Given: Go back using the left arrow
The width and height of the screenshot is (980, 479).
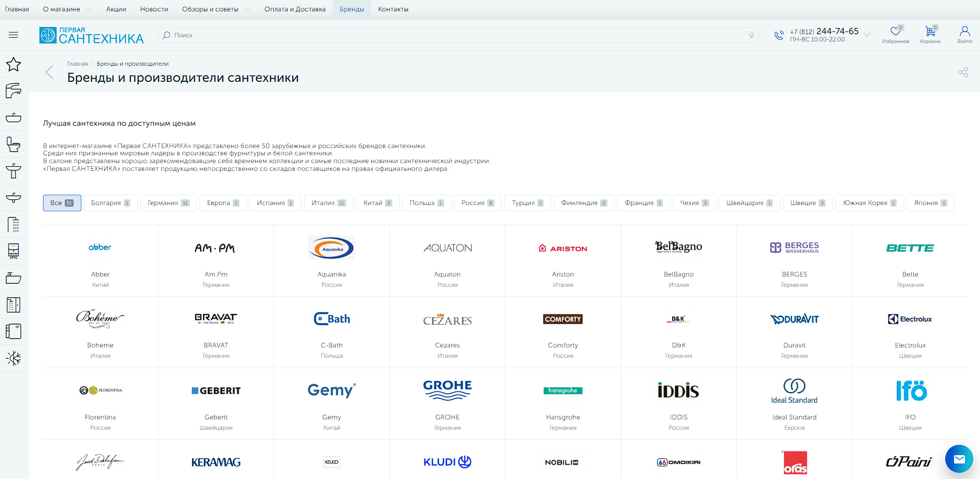Looking at the screenshot, I should [50, 72].
